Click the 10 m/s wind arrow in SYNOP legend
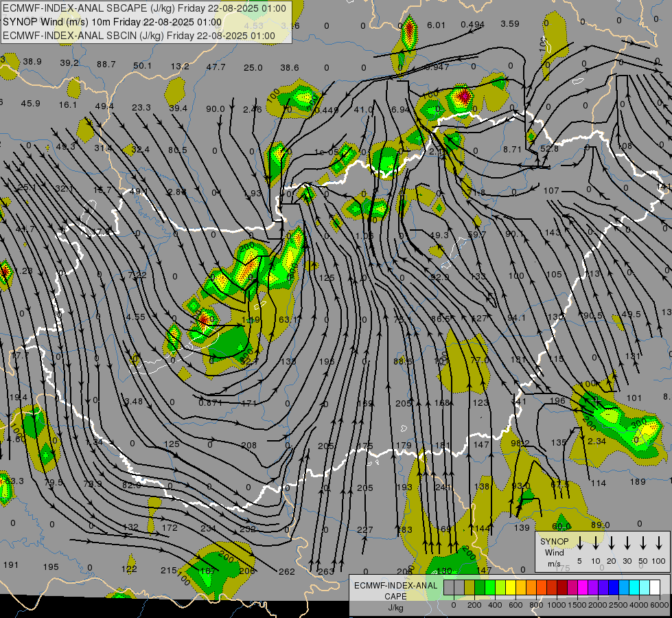This screenshot has width=672, height=618. tap(596, 543)
